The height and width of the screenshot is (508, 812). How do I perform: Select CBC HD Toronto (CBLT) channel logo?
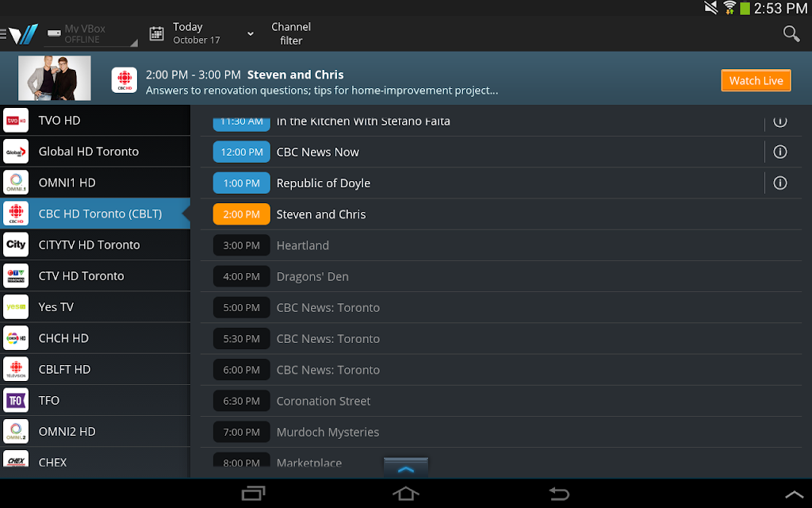click(x=16, y=214)
